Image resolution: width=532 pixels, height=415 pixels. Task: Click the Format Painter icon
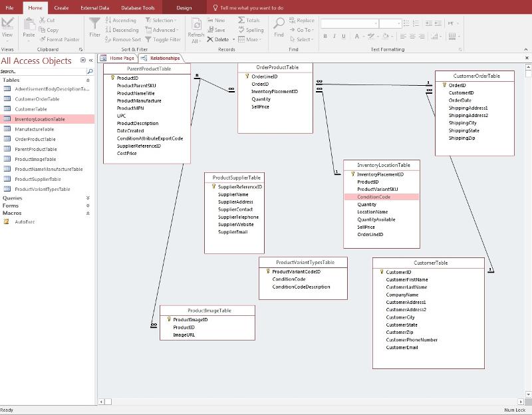click(x=43, y=39)
